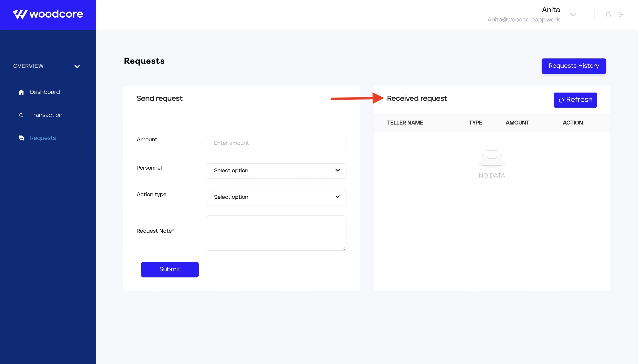The width and height of the screenshot is (638, 364).
Task: Open Transaction page from sidebar
Action: 46,115
